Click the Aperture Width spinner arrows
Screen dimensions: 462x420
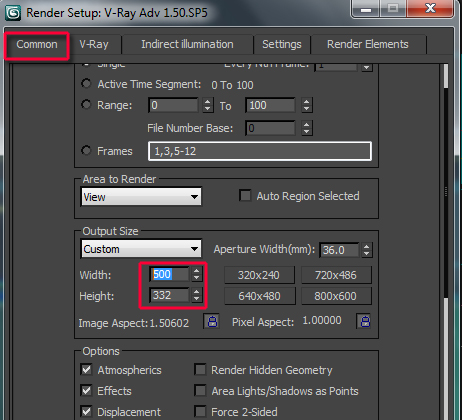point(367,250)
